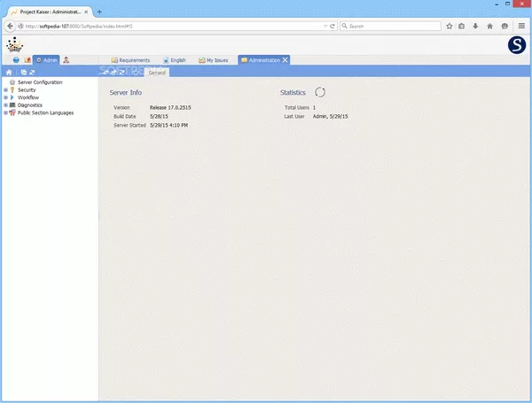This screenshot has width=532, height=403.
Task: Select Public Section Languages in the tree
Action: click(45, 112)
